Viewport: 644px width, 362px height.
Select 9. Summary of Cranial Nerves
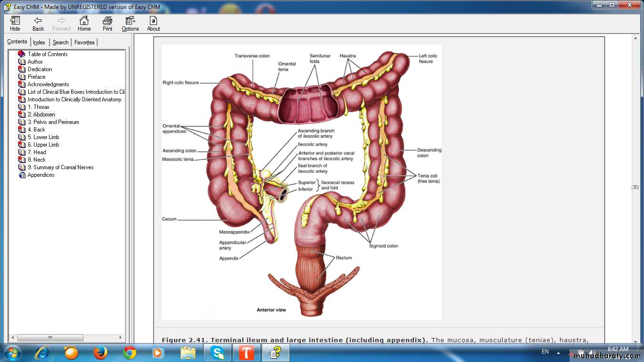pos(60,167)
